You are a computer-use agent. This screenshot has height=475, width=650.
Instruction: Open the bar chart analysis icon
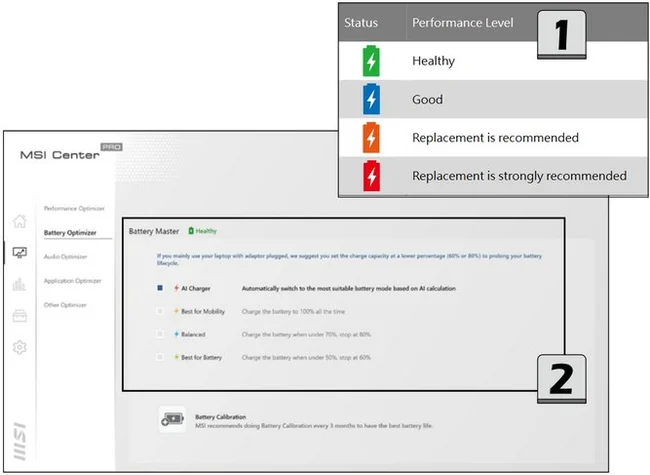point(19,284)
